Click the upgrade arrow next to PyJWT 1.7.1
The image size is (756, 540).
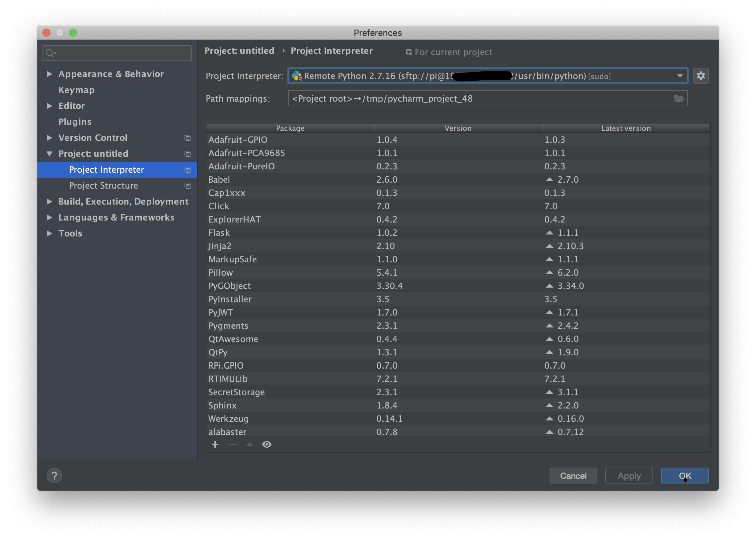coord(549,313)
